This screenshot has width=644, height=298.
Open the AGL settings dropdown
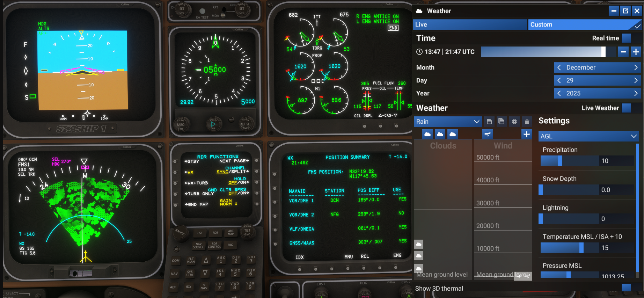[x=588, y=136]
